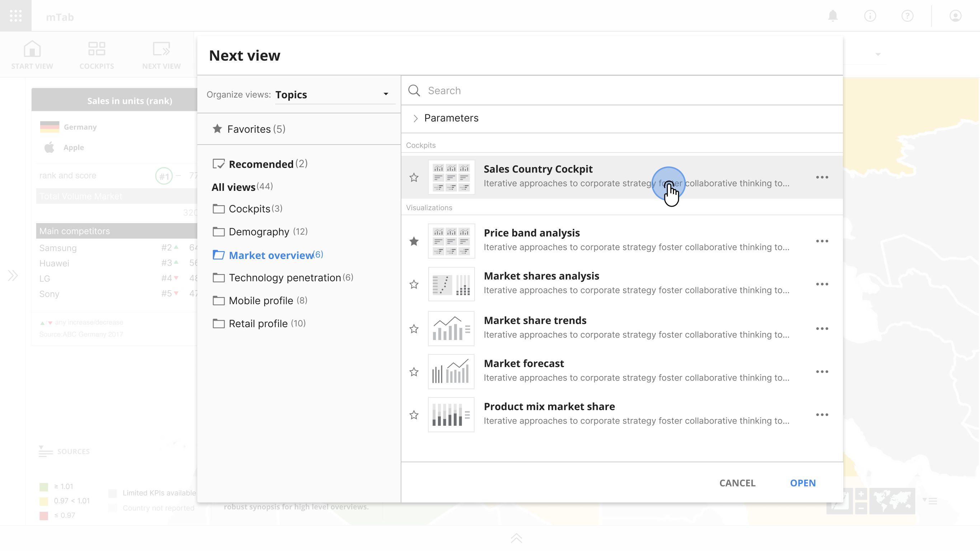Click the Search input field

coord(622,90)
